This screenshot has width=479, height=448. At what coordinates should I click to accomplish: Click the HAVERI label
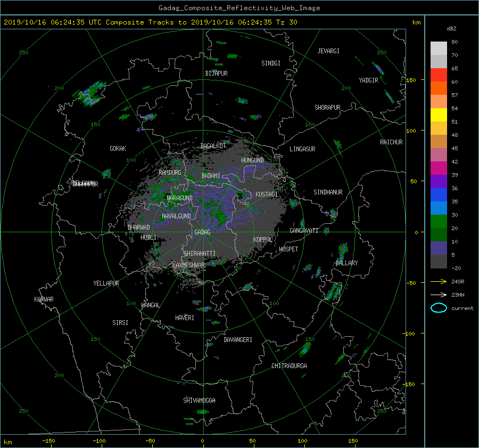(x=185, y=318)
